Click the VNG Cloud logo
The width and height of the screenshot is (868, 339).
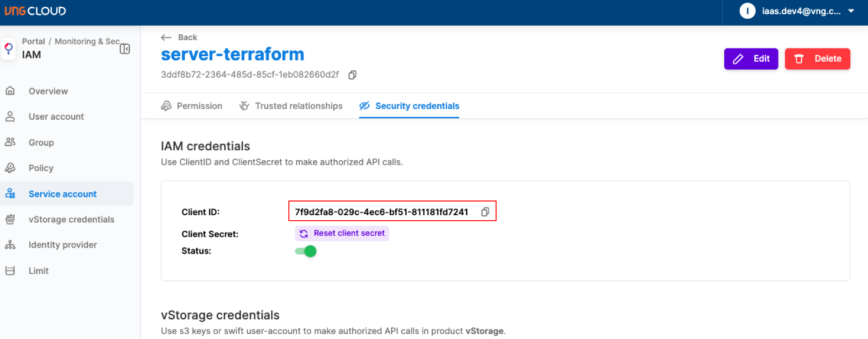[x=35, y=11]
